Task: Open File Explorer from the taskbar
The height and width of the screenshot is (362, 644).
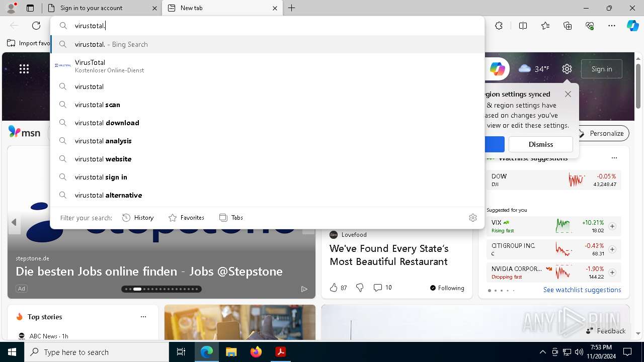Action: (231, 352)
